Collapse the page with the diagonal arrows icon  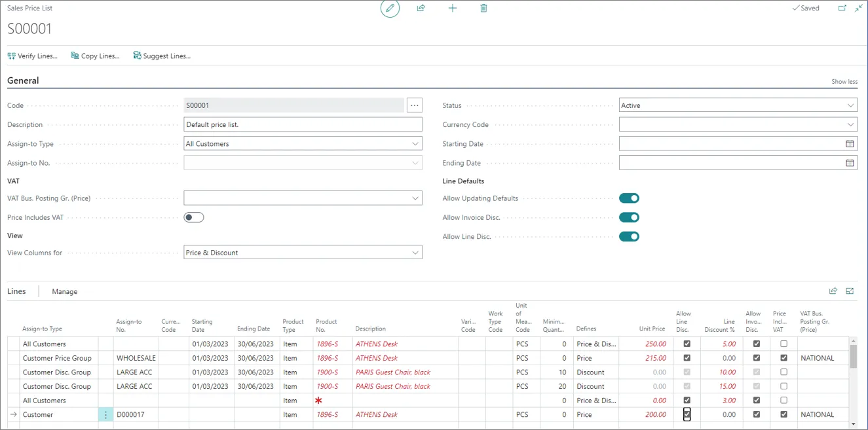pos(859,9)
